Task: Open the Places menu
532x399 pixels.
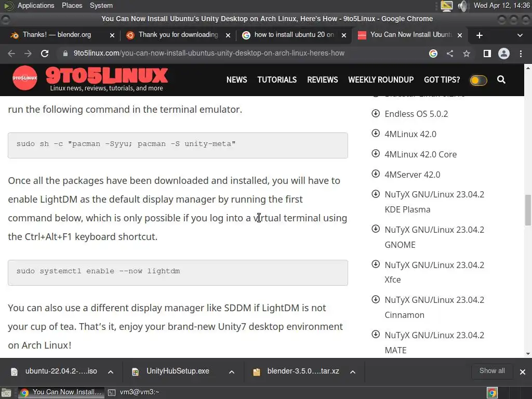Action: click(x=72, y=5)
